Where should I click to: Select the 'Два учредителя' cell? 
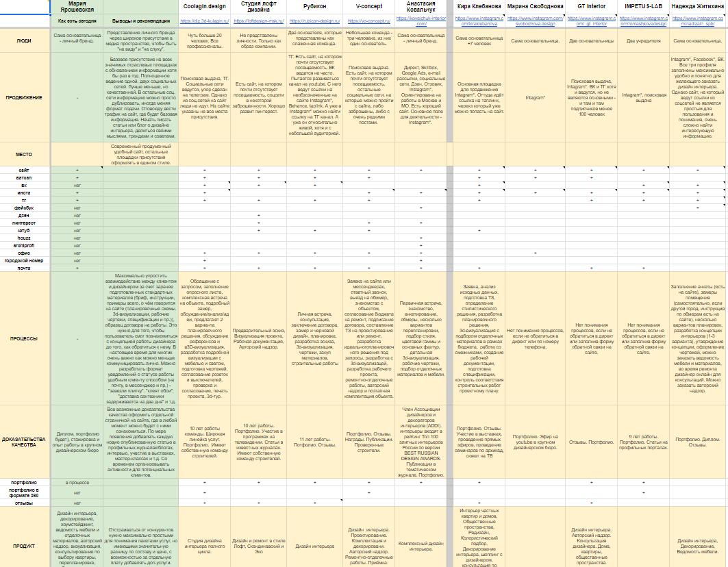click(x=643, y=41)
